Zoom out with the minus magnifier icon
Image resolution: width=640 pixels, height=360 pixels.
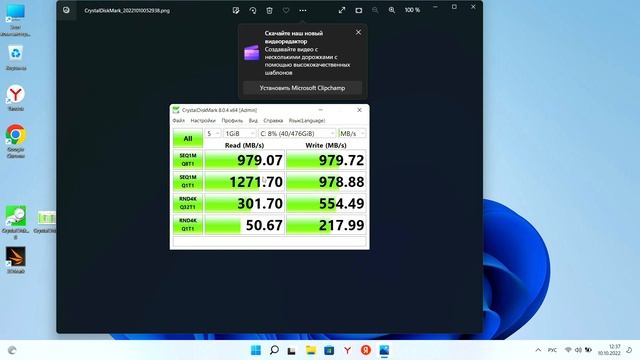375,10
